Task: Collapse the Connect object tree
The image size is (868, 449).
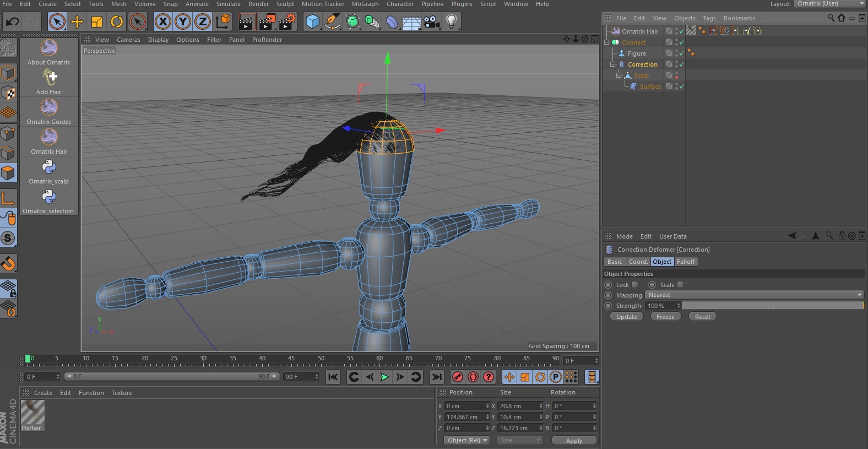Action: (x=607, y=42)
